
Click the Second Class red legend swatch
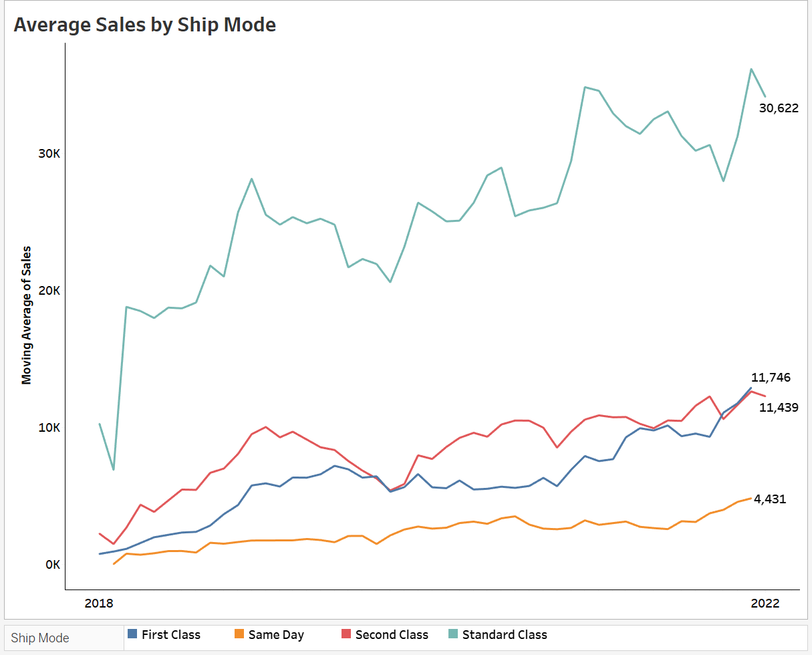[x=346, y=634]
